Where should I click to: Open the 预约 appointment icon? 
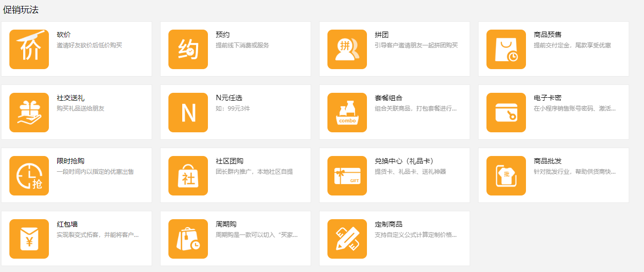pos(188,49)
